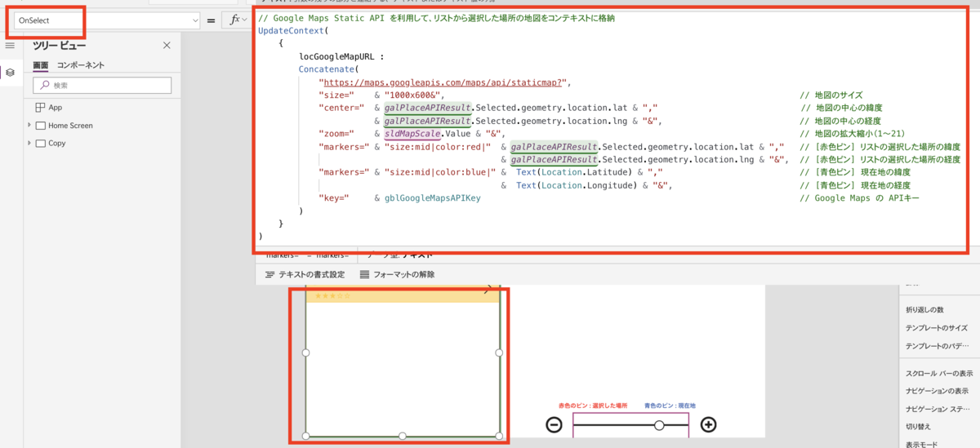Select the App item in tree view

[55, 108]
